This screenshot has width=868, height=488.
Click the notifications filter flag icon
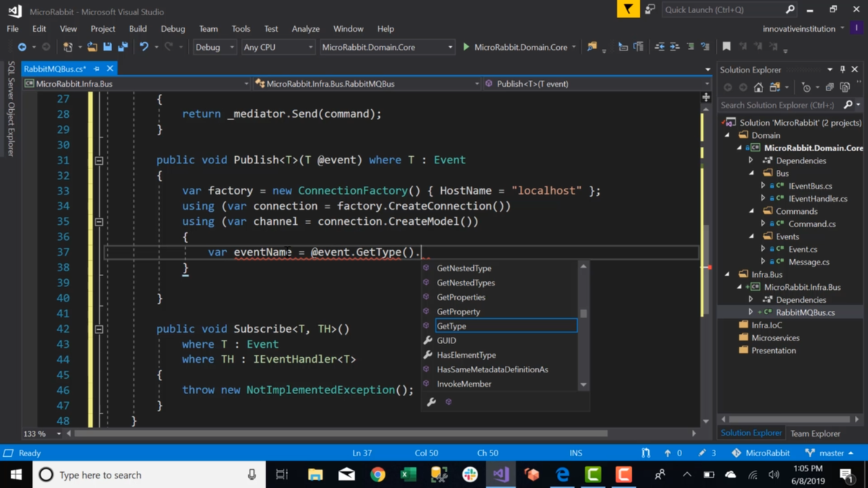tap(628, 9)
